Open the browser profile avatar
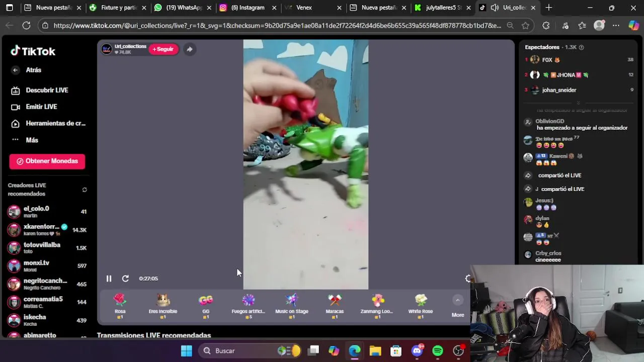 point(599,25)
